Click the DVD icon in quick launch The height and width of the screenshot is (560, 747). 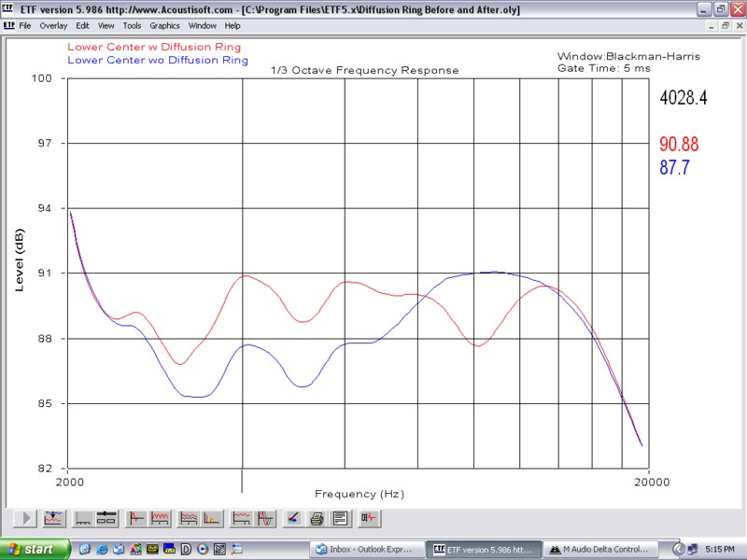click(152, 550)
